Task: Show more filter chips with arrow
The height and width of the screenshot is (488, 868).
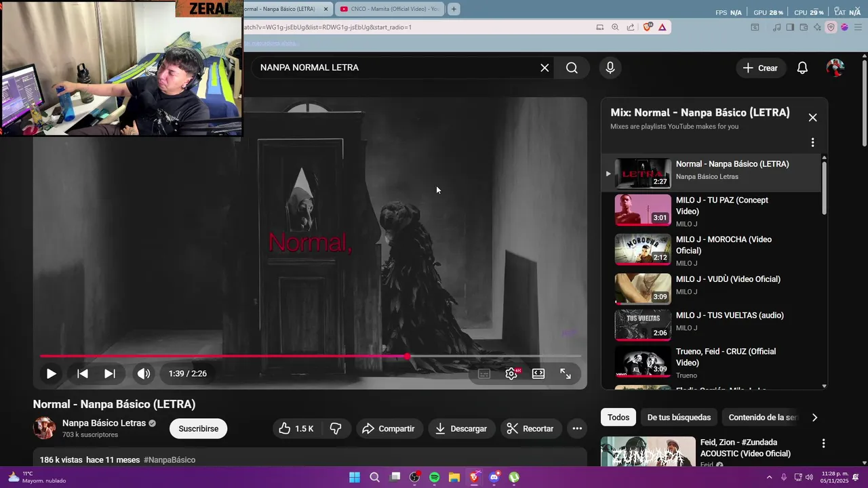Action: [814, 418]
